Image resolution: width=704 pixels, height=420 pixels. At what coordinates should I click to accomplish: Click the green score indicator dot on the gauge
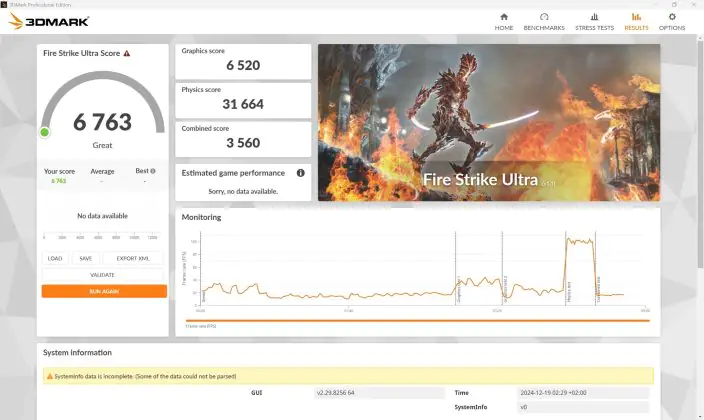click(44, 132)
